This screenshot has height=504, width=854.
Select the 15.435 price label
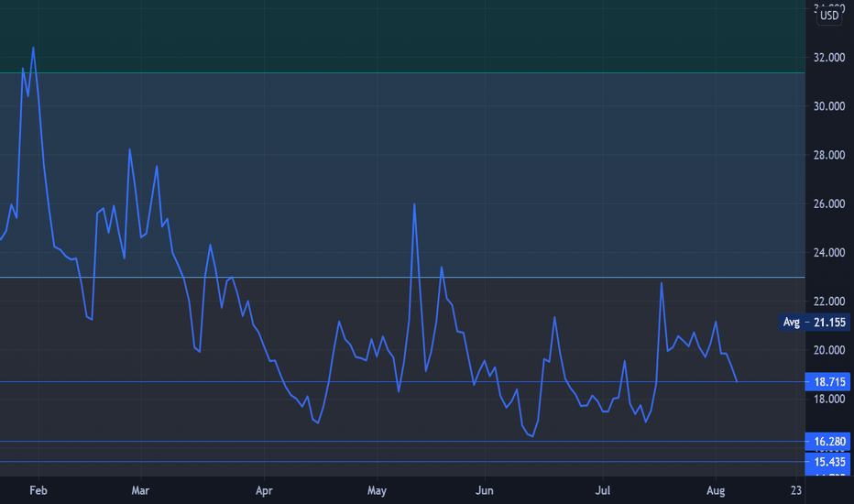coord(827,462)
